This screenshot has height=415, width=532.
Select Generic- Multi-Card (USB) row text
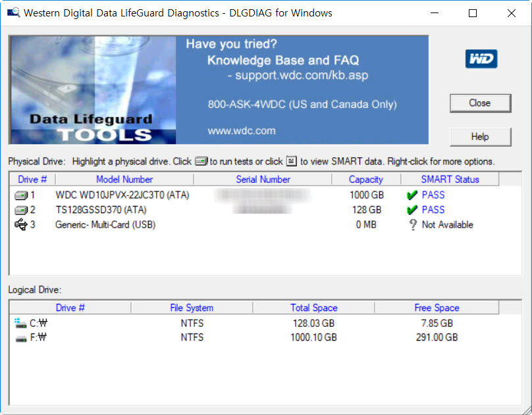click(105, 225)
